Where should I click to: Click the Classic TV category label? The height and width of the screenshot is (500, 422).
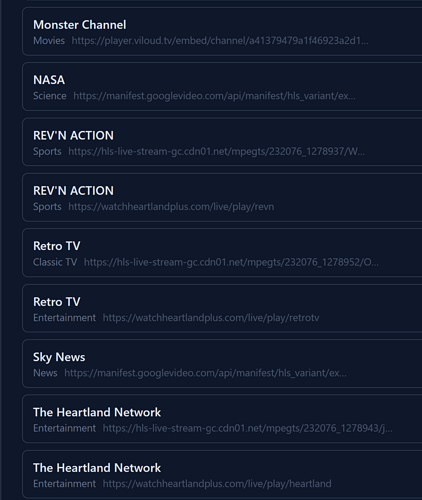tap(55, 262)
